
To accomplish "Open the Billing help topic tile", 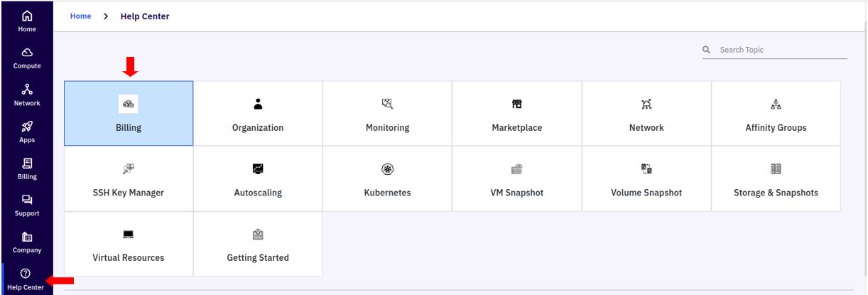I will click(x=129, y=113).
